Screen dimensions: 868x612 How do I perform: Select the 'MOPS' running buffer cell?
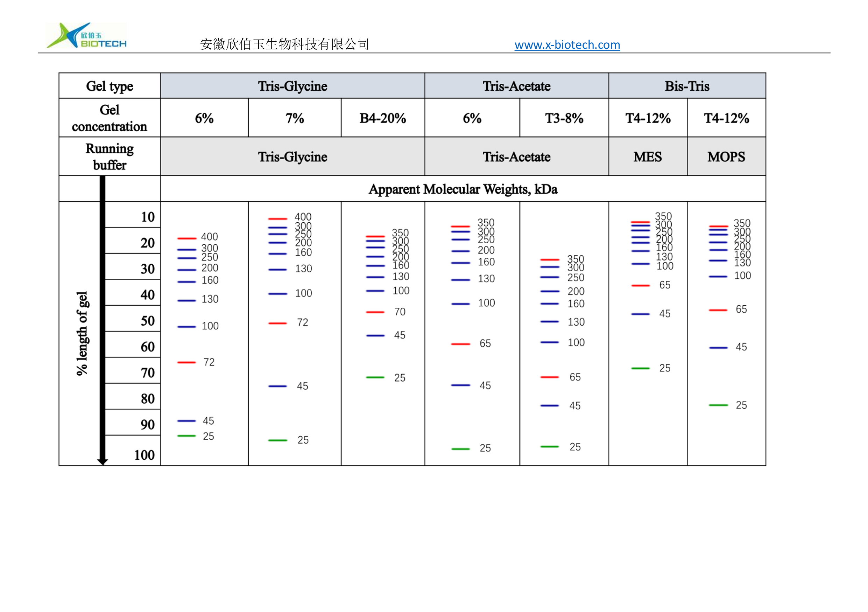click(x=726, y=157)
